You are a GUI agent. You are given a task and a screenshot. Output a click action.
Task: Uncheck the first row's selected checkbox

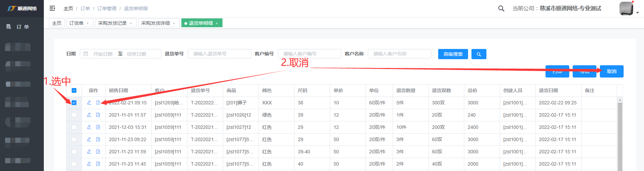(74, 103)
